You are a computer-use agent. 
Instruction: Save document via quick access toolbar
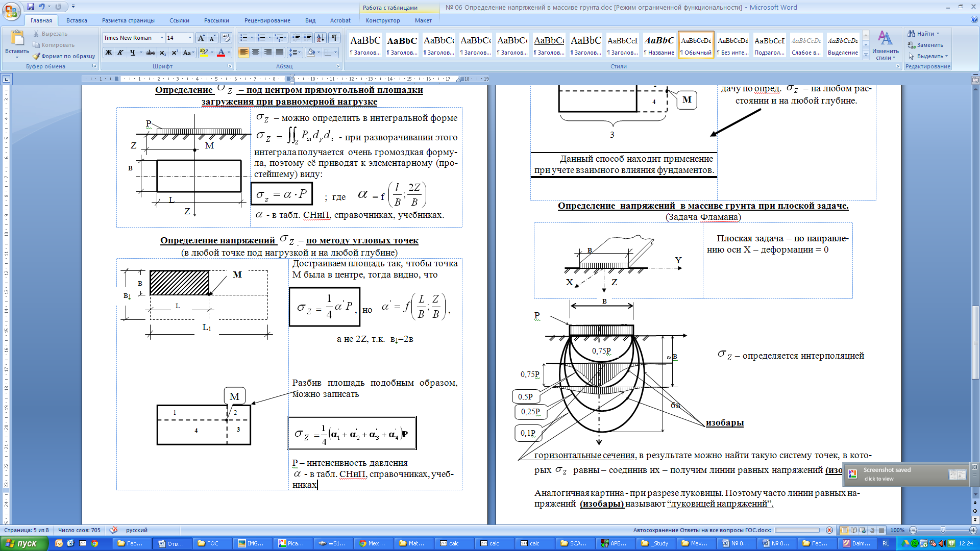click(31, 7)
